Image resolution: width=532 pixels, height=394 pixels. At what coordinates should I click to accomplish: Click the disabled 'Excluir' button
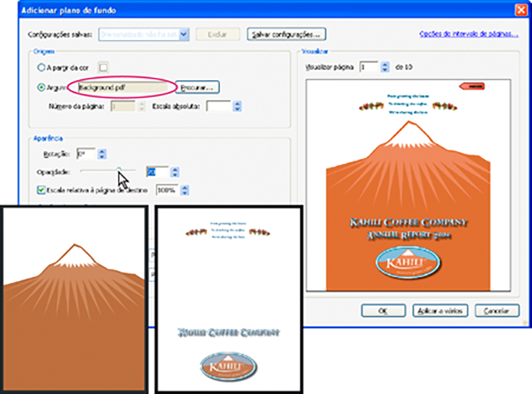(218, 34)
